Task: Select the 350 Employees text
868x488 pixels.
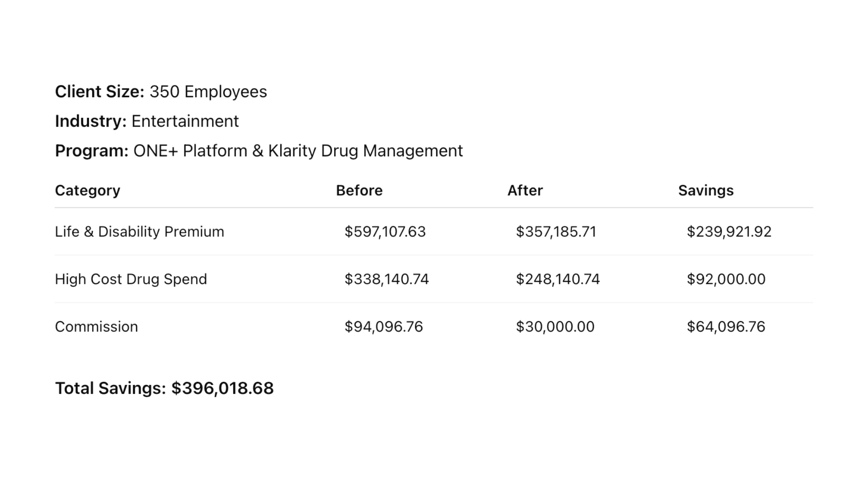Action: [x=208, y=92]
